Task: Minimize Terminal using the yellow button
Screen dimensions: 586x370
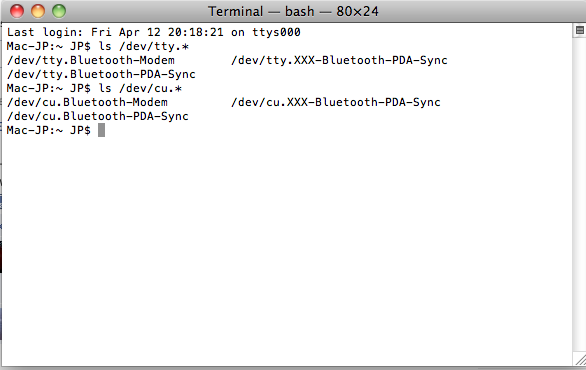Action: coord(38,11)
